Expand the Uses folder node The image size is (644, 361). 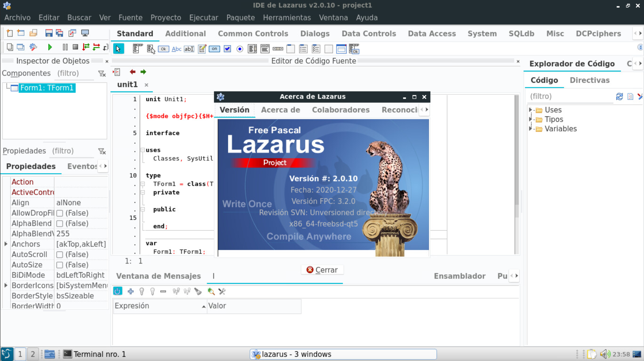[530, 110]
